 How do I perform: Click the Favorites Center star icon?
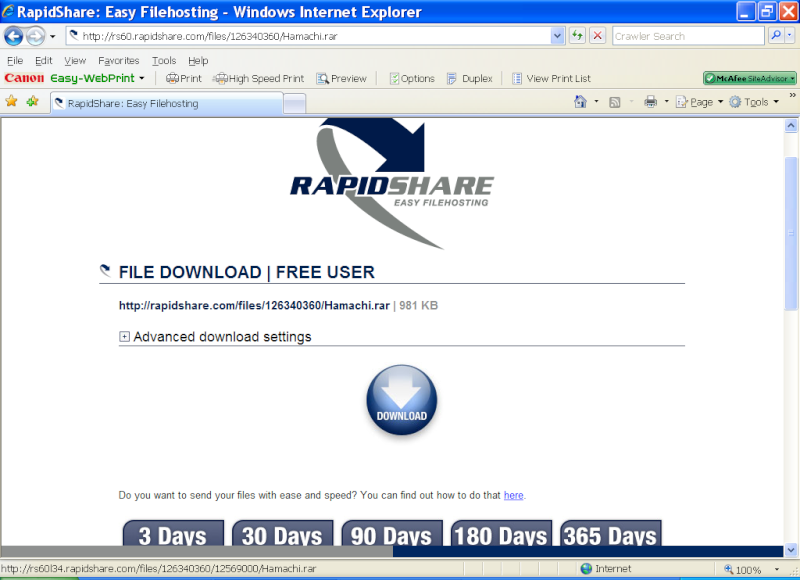[x=11, y=101]
